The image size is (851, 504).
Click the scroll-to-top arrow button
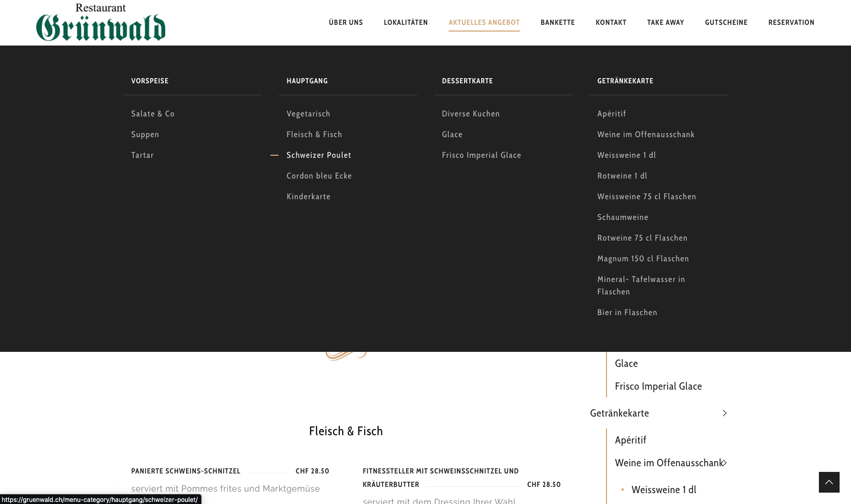829,482
